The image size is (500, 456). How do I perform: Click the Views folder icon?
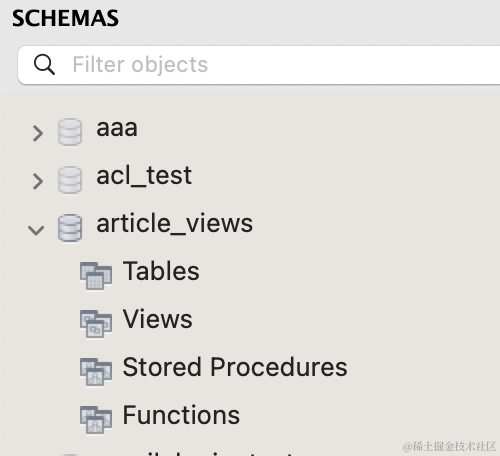coord(96,324)
